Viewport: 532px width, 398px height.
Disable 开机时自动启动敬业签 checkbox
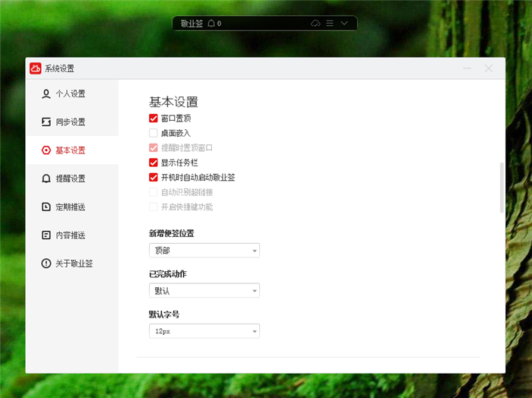(154, 177)
